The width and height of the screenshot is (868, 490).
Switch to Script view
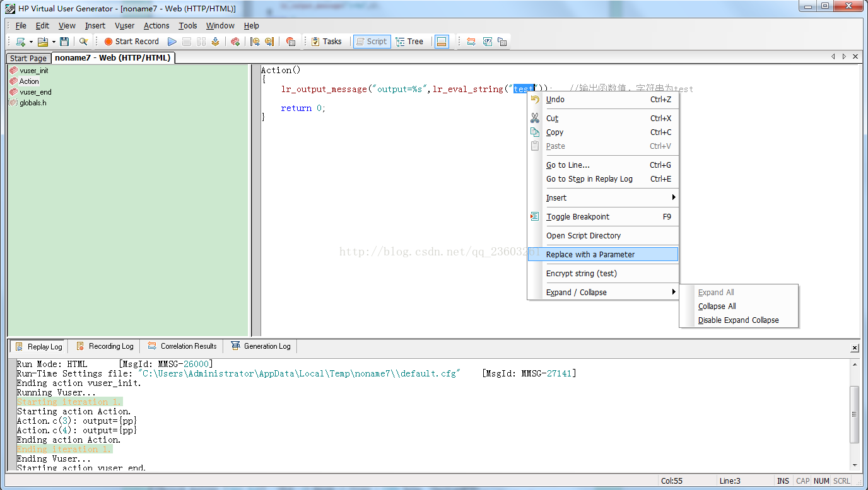(372, 42)
